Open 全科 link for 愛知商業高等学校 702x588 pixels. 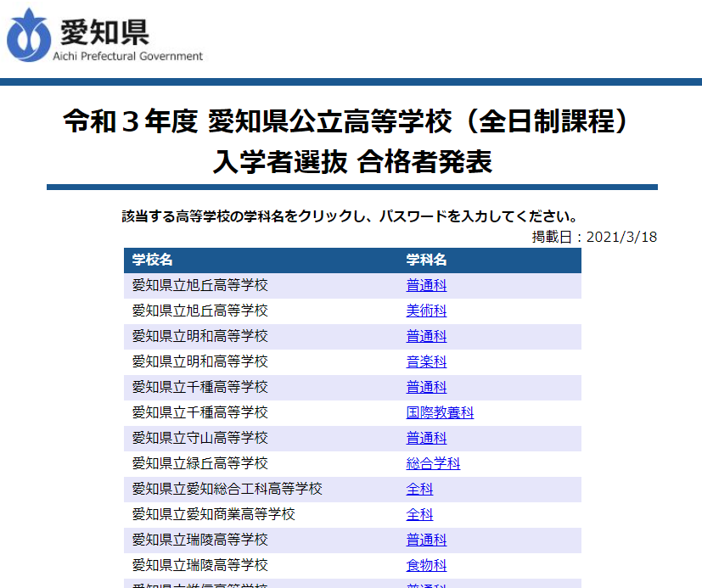pos(419,515)
